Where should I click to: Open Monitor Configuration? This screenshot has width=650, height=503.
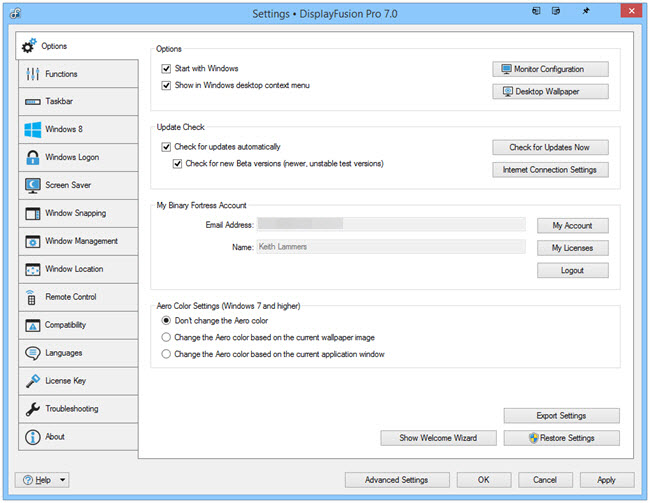[x=551, y=69]
